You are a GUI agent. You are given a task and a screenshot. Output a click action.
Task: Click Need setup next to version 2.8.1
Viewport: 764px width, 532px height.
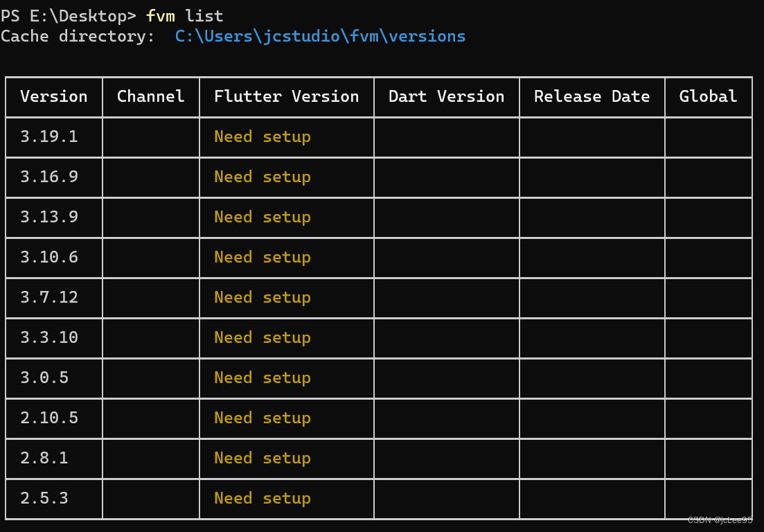[x=262, y=458]
